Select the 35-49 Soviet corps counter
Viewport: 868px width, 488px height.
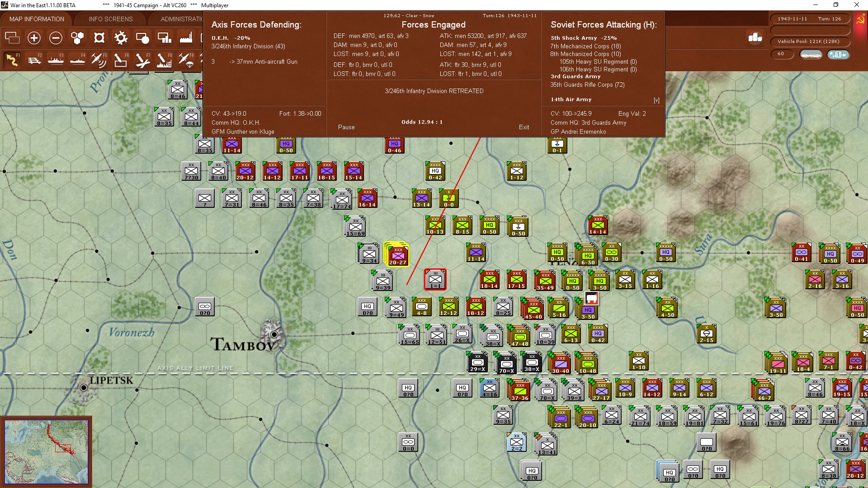tap(545, 281)
